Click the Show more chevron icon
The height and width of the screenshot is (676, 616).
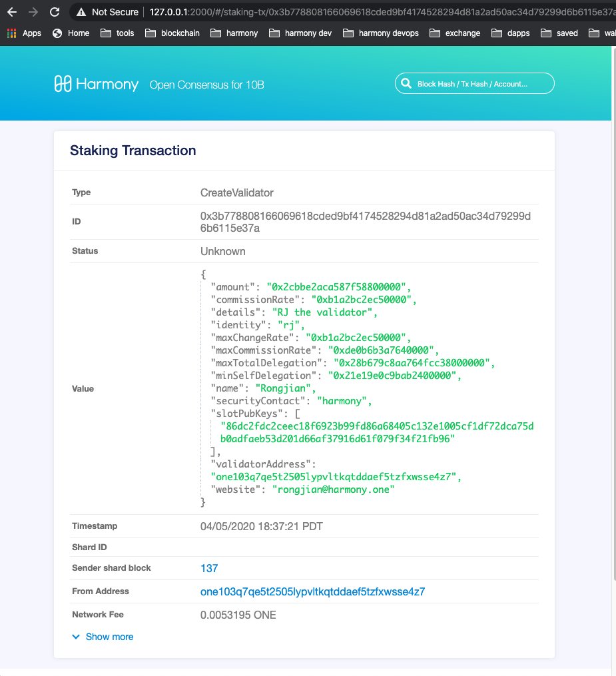click(76, 637)
